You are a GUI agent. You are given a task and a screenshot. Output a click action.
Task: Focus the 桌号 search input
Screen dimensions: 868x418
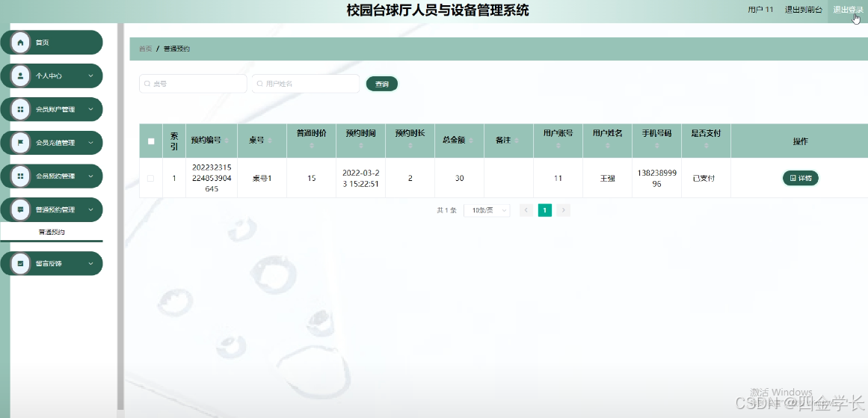pos(193,84)
